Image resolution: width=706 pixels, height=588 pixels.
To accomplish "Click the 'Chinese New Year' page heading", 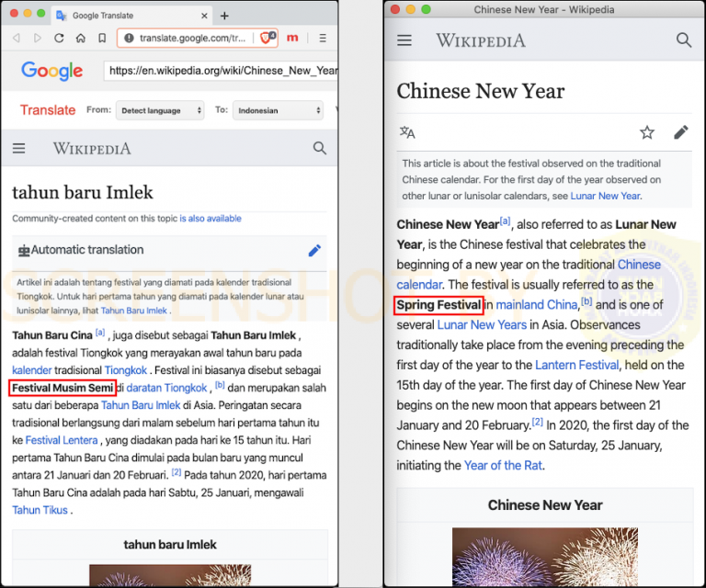I will pyautogui.click(x=481, y=91).
